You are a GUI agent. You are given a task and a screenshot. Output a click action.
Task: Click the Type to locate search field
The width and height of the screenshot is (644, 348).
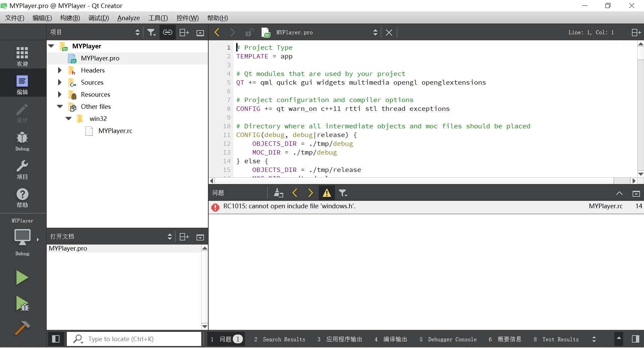(x=134, y=339)
